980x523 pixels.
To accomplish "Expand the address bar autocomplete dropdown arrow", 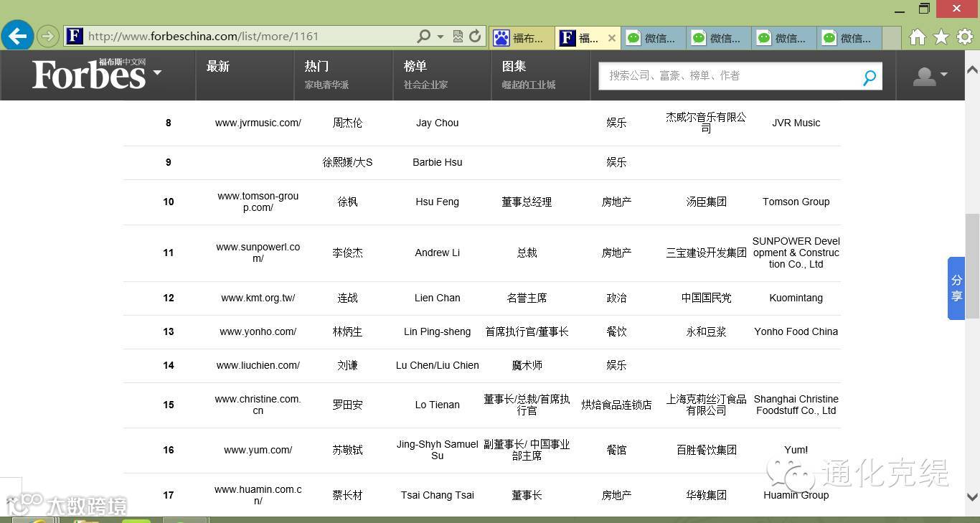I will (x=440, y=37).
